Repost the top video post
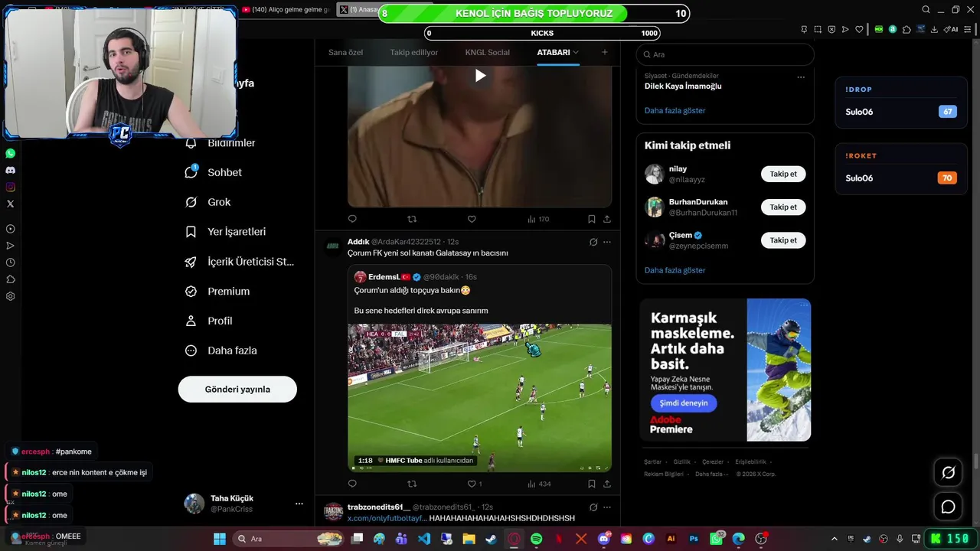 point(412,219)
